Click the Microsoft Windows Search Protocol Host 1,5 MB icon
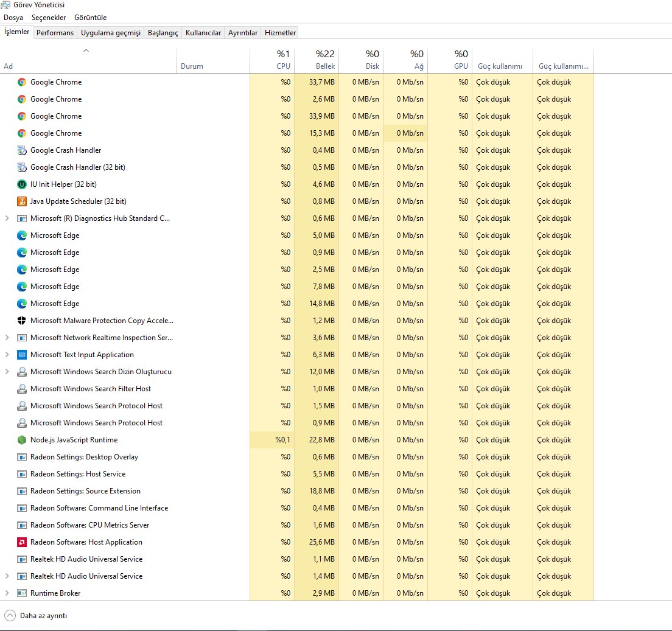Viewport: 672px width, 631px height. (x=22, y=406)
